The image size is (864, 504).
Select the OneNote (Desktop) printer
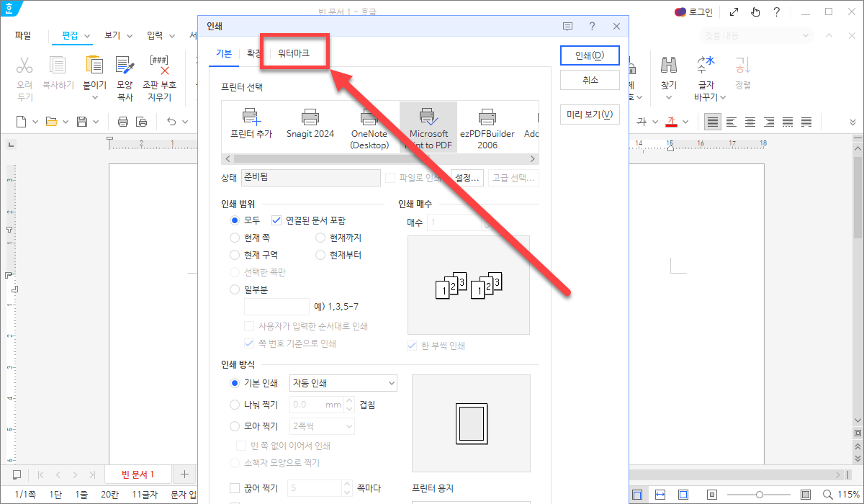[369, 128]
